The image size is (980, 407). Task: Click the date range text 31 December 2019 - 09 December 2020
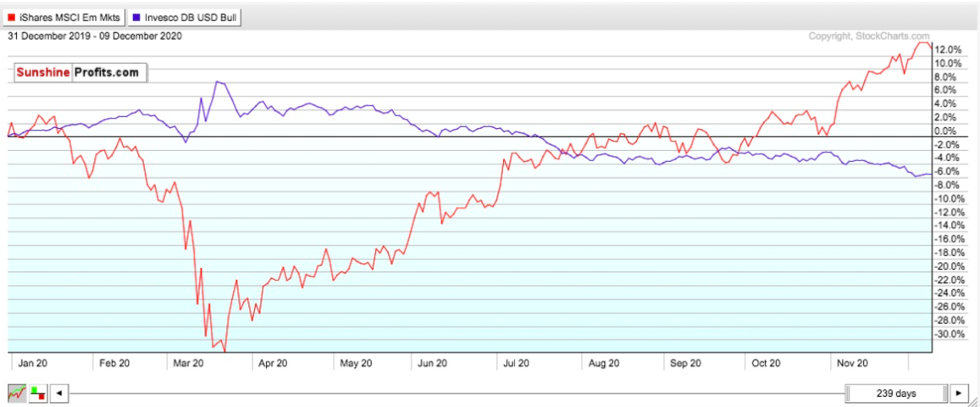(x=94, y=36)
